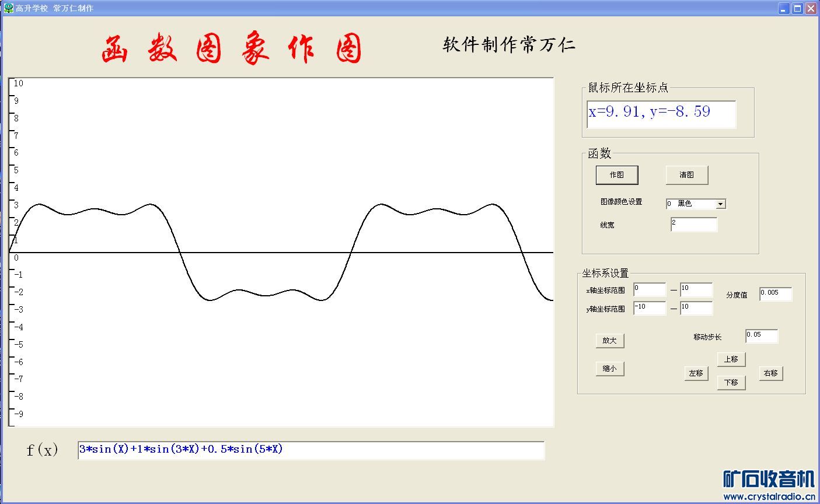The image size is (820, 504).
Task: Shift the graph down with 下移
Action: (x=731, y=383)
